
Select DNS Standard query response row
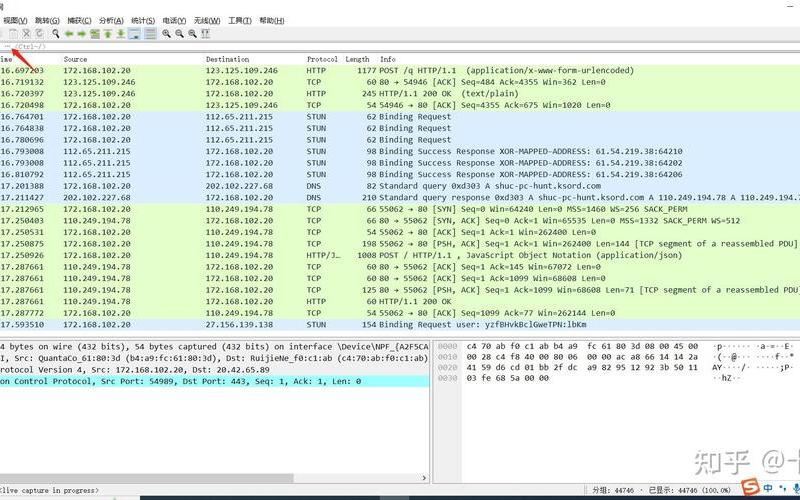pos(400,197)
